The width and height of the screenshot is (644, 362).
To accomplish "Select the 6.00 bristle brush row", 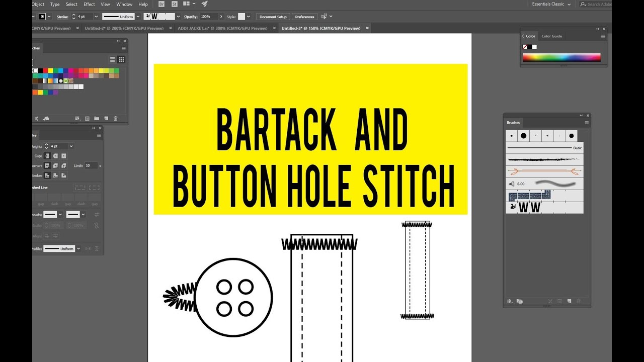I will 544,184.
